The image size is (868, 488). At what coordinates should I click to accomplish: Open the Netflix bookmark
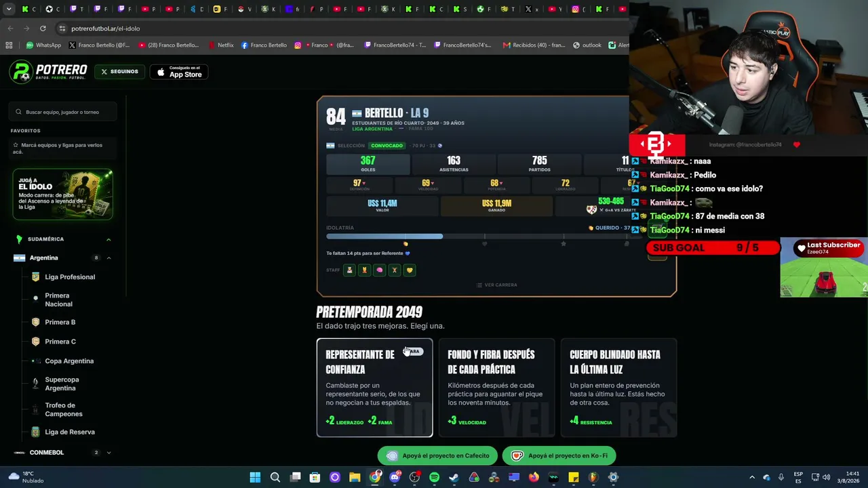pyautogui.click(x=221, y=45)
